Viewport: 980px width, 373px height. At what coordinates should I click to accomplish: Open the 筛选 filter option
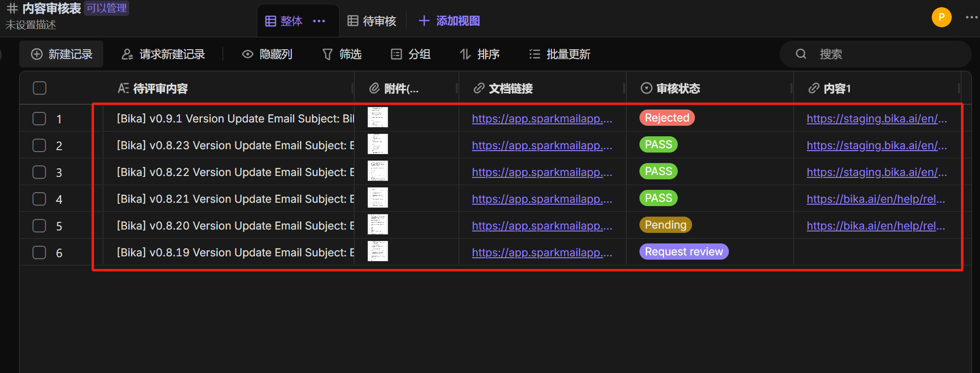(342, 54)
